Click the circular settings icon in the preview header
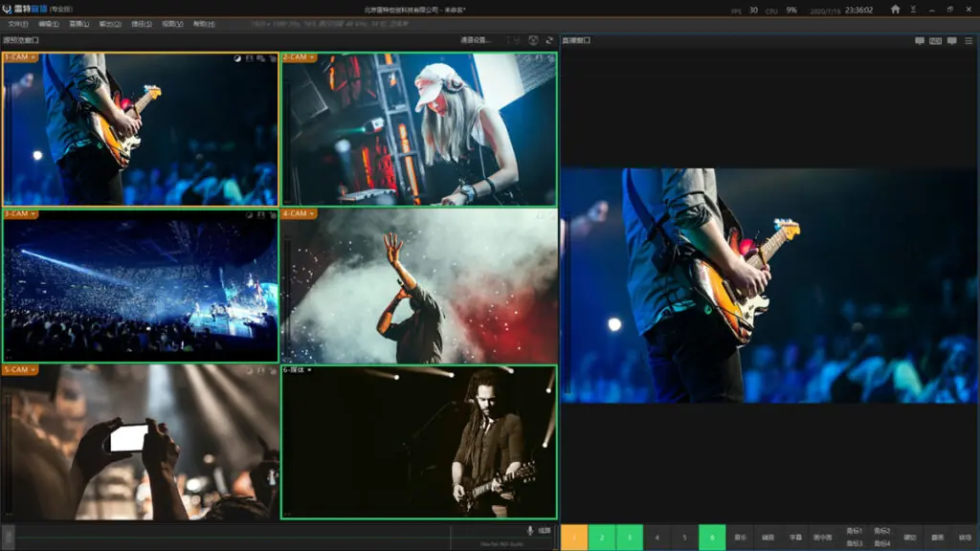This screenshot has height=551, width=980. 533,40
